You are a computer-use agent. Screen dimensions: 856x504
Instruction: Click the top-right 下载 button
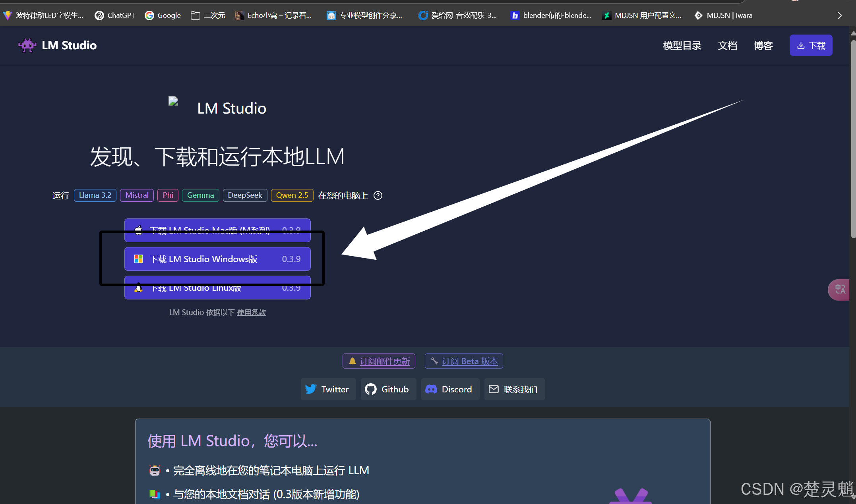pos(811,46)
